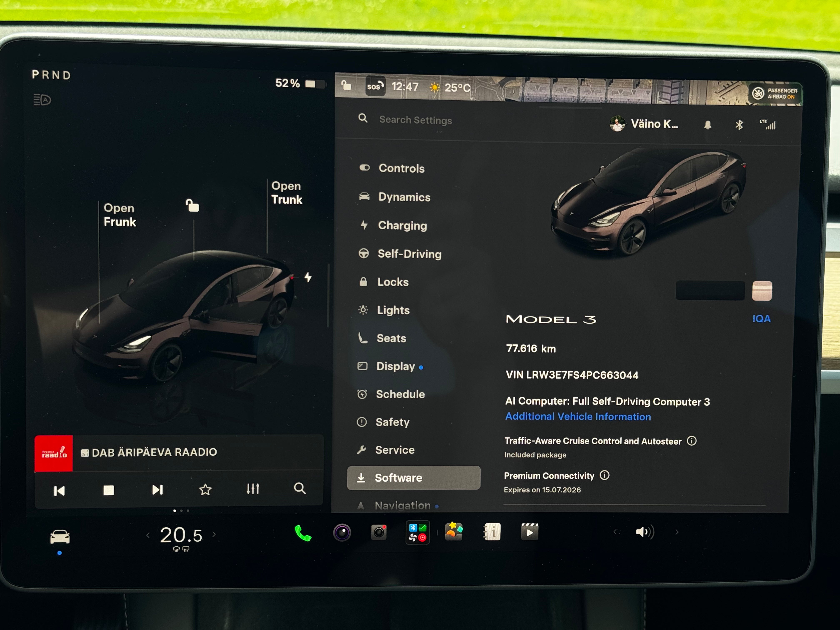Launch the Theater video app icon
Viewport: 840px width, 630px height.
pyautogui.click(x=529, y=532)
